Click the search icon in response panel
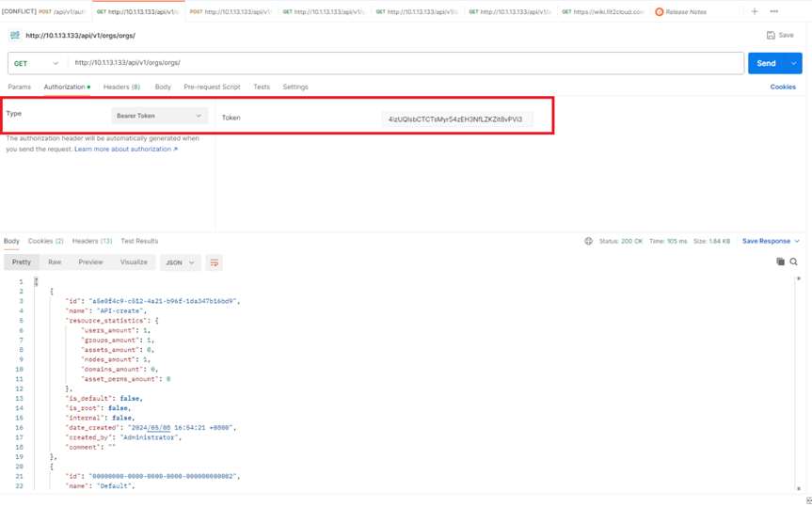Image resolution: width=812 pixels, height=507 pixels. click(x=794, y=261)
